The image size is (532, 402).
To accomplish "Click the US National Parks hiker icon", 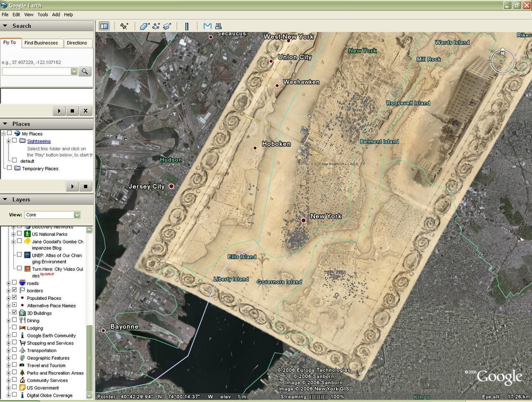I will [x=27, y=234].
